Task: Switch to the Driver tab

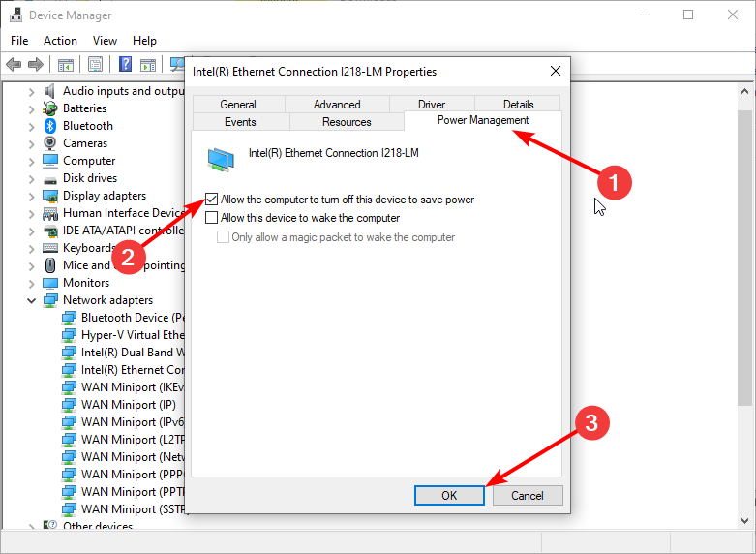Action: pyautogui.click(x=432, y=105)
